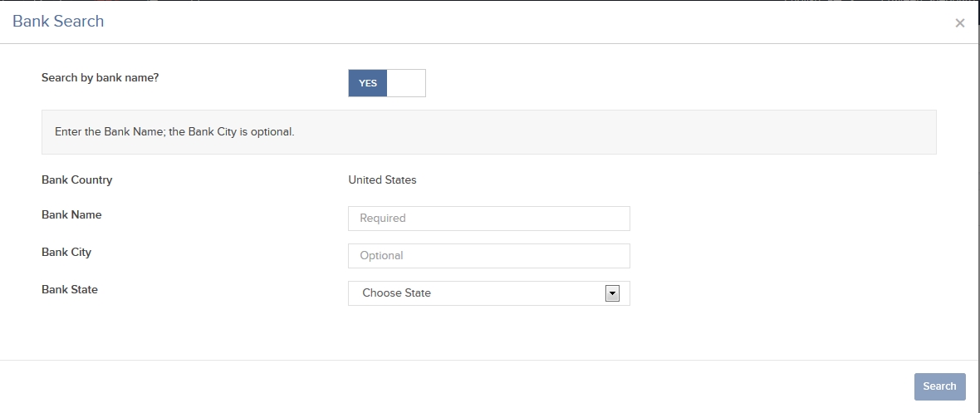
Task: Click the Search button
Action: point(939,386)
